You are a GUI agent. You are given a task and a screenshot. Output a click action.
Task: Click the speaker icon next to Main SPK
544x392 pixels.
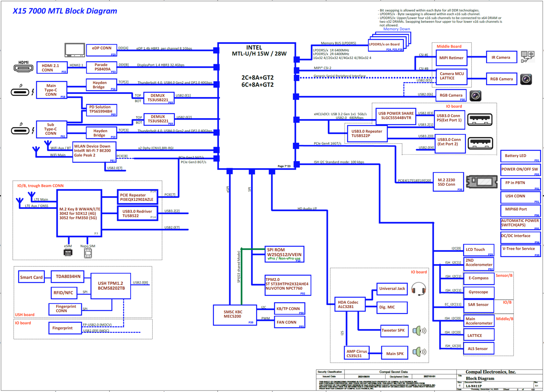[x=419, y=352]
